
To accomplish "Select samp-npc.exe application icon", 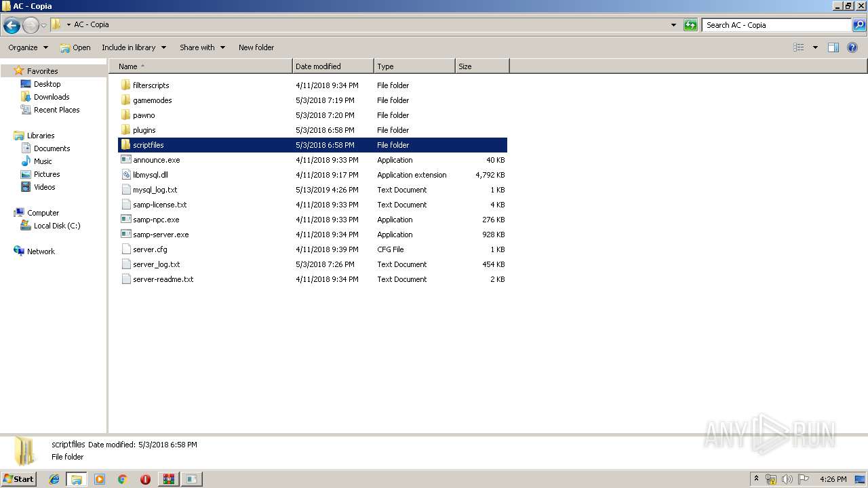I will [x=125, y=220].
